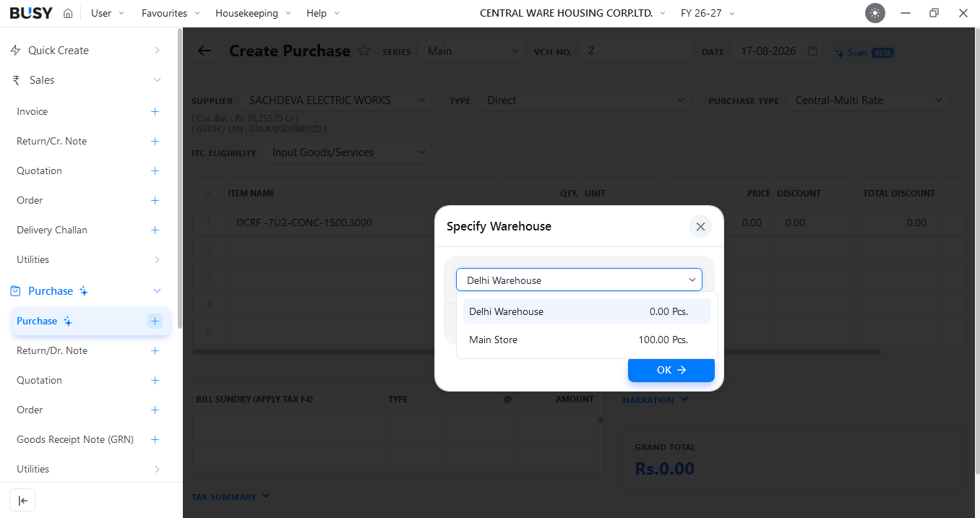The height and width of the screenshot is (518, 980).
Task: Add a new Delivery Challan plus icon
Action: [x=155, y=230]
